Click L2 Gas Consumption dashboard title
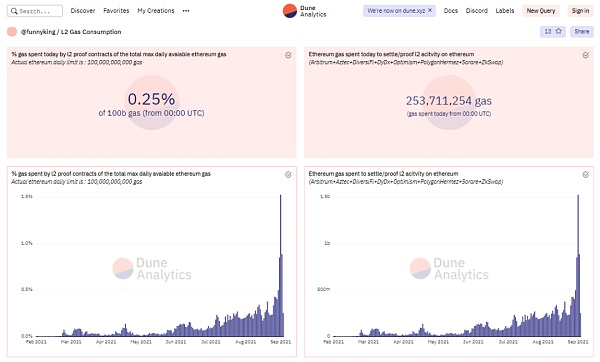Image resolution: width=600 pixels, height=362 pixels. 91,32
